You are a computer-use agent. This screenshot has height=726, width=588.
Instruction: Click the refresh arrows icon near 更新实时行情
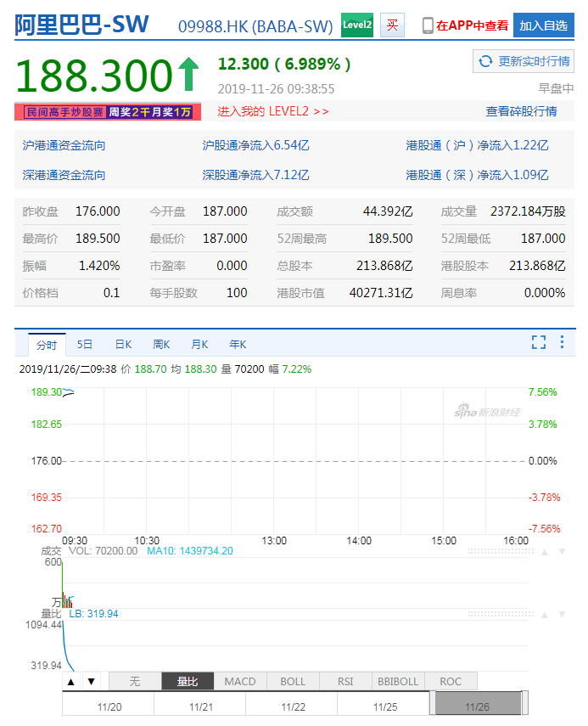(x=485, y=61)
